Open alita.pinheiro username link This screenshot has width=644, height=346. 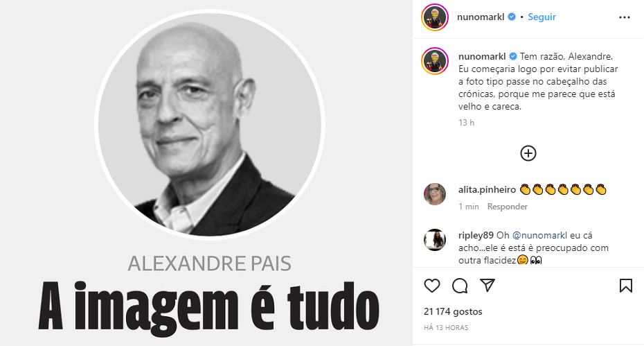[487, 190]
